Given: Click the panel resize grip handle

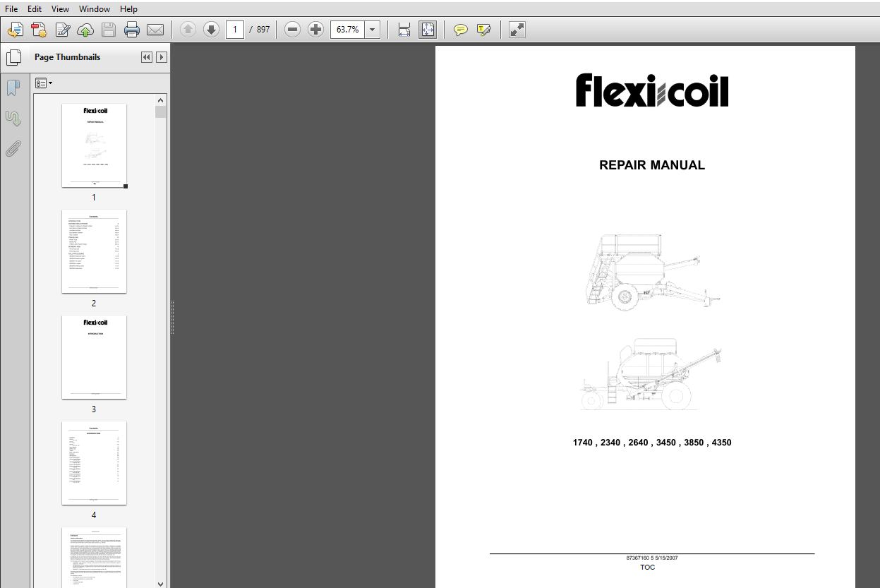Looking at the screenshot, I should pos(171,316).
